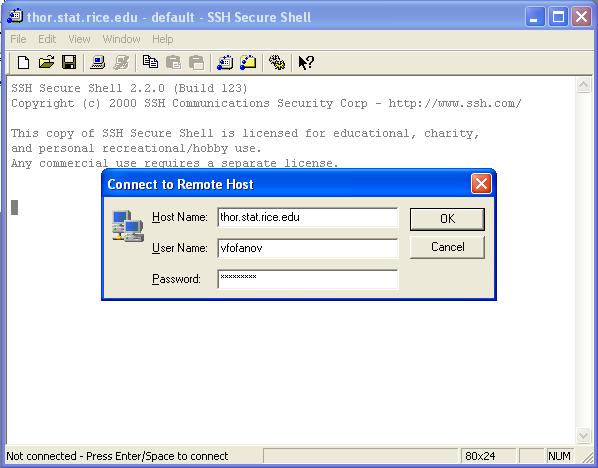Copy selection with the Copy toolbar icon
Viewport: 598px width, 468px height.
click(x=150, y=63)
